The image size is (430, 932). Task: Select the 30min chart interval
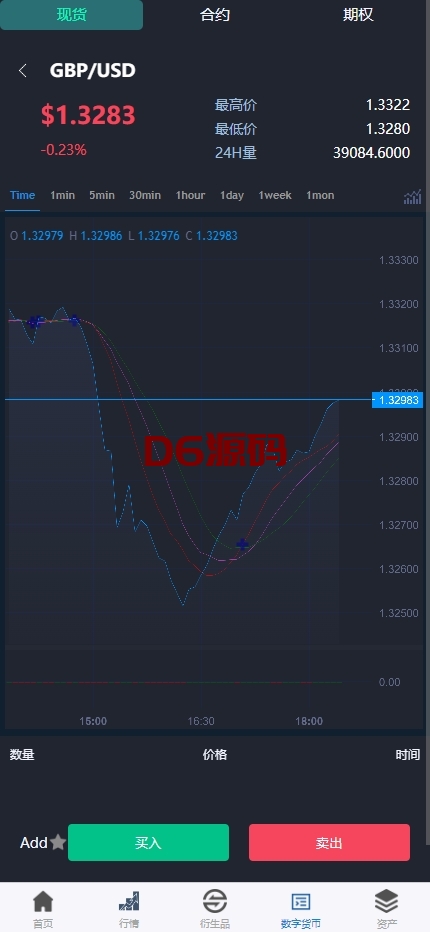(x=145, y=195)
